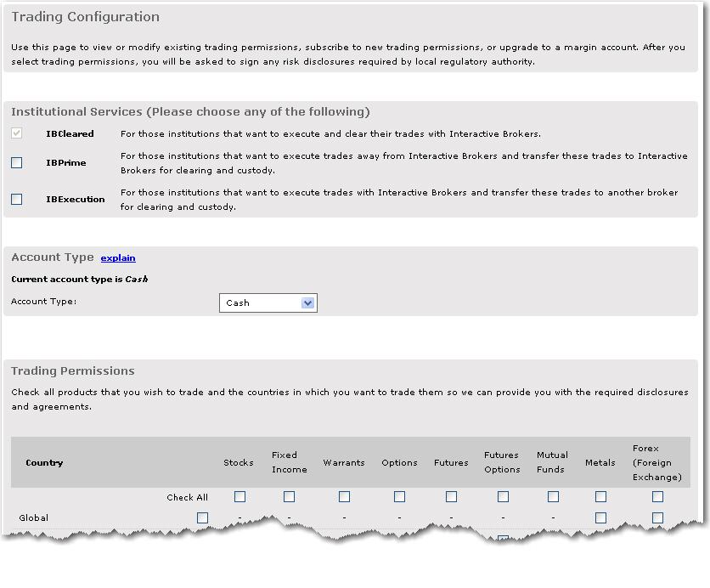Click the Check All row label
The image size is (710, 588).
187,496
